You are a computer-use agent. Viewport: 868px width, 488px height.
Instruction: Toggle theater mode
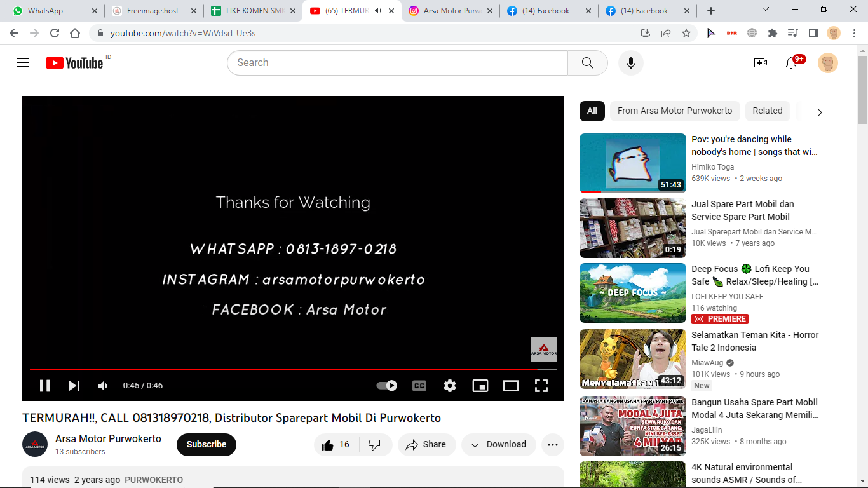[511, 385]
